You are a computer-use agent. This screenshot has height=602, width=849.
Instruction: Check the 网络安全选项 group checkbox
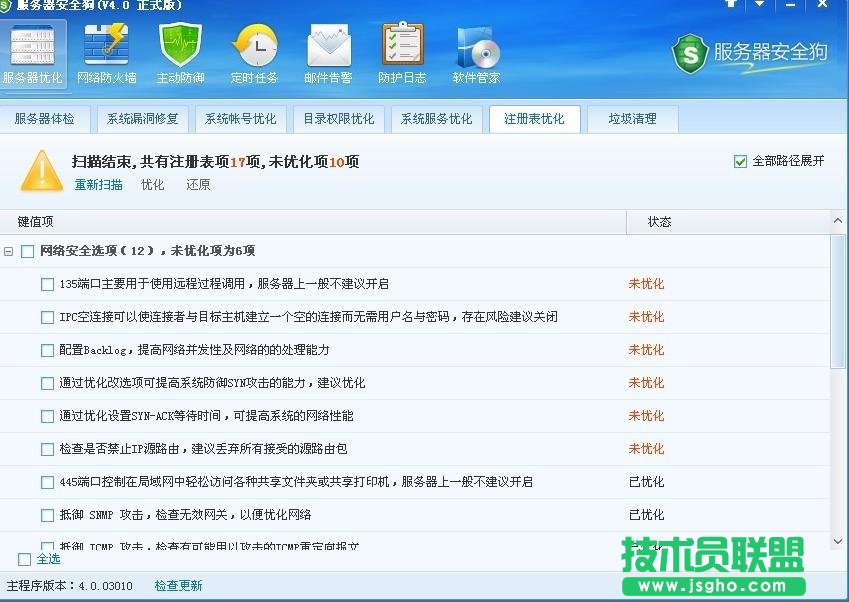pyautogui.click(x=28, y=251)
